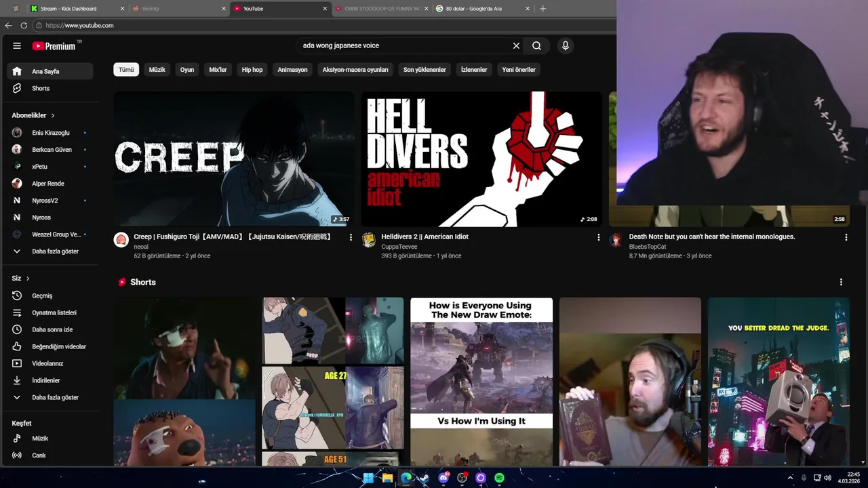Open Oynatma listeleri playlists
This screenshot has height=488, width=868.
(x=50, y=312)
